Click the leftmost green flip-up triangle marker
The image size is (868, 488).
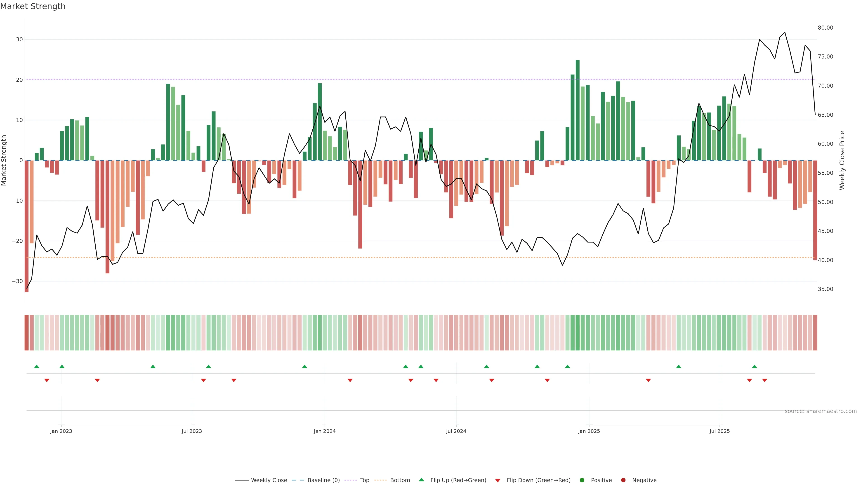[x=37, y=366]
